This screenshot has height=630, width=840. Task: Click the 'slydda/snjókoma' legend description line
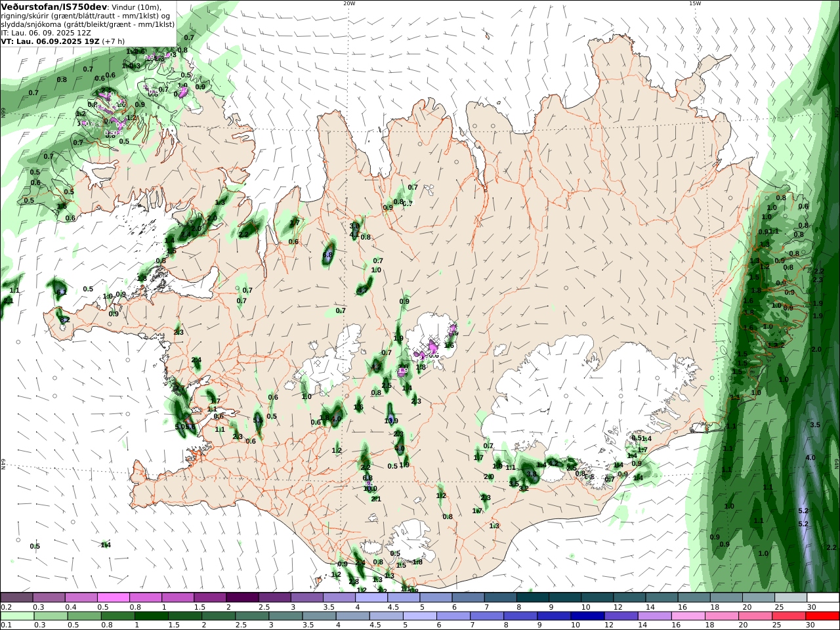88,24
